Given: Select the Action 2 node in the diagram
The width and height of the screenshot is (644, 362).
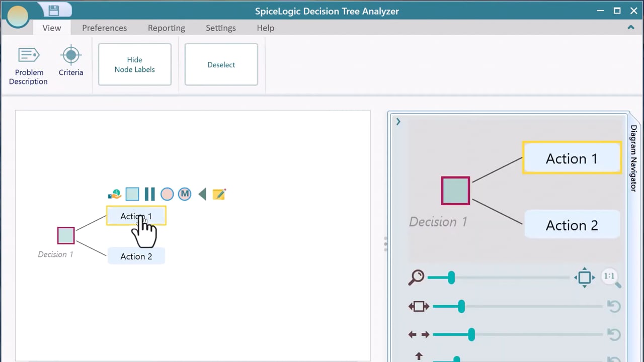Looking at the screenshot, I should [x=136, y=256].
